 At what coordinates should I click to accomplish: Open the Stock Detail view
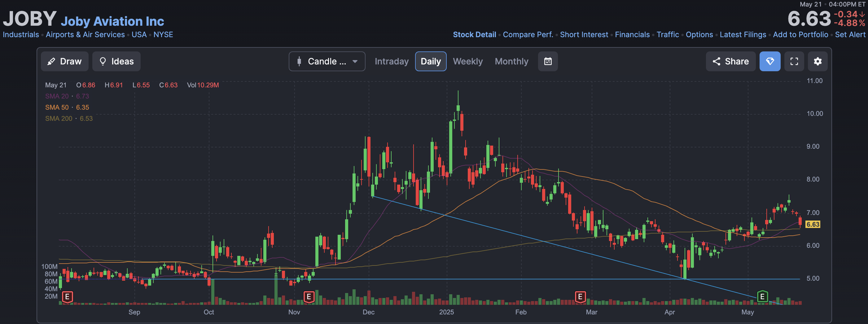tap(475, 34)
